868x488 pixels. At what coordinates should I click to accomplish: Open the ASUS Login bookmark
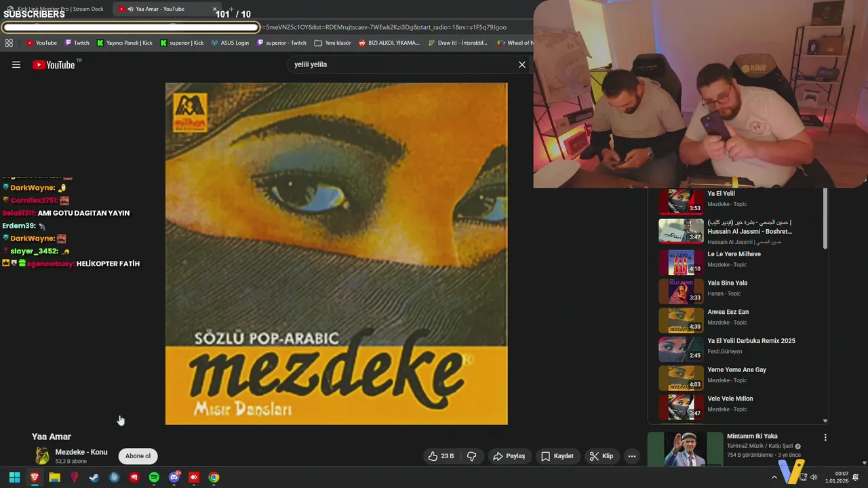tap(230, 43)
